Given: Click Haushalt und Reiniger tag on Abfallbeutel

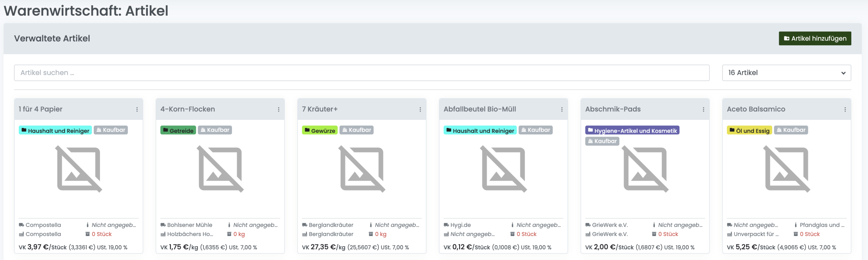Looking at the screenshot, I should [x=480, y=130].
